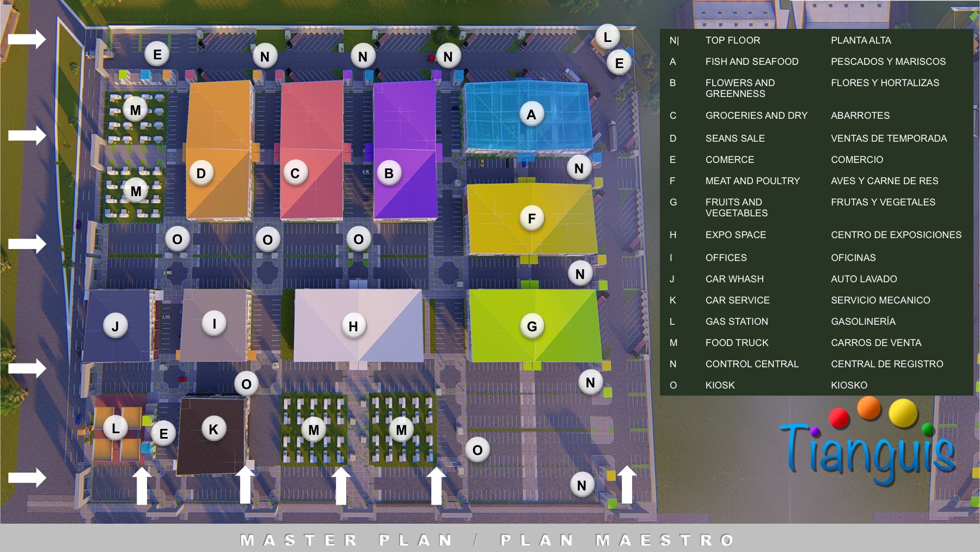Click CENTRO DE EXPOSICIONES in the legend
Image resolution: width=980 pixels, height=552 pixels.
tap(896, 235)
